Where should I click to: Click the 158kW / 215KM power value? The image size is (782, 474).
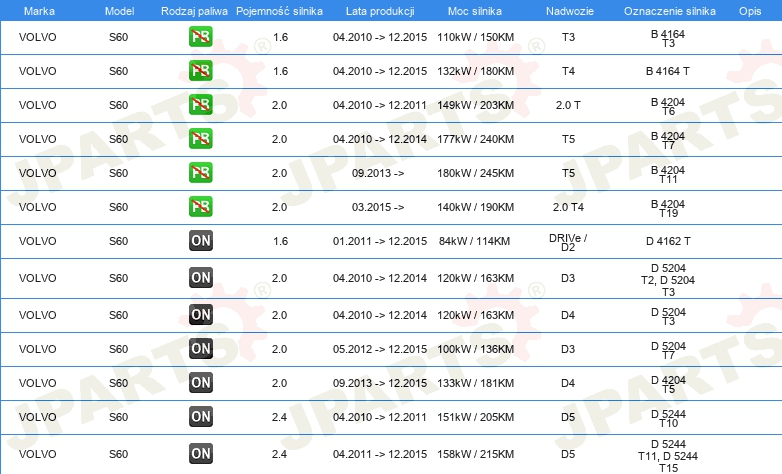click(x=475, y=454)
